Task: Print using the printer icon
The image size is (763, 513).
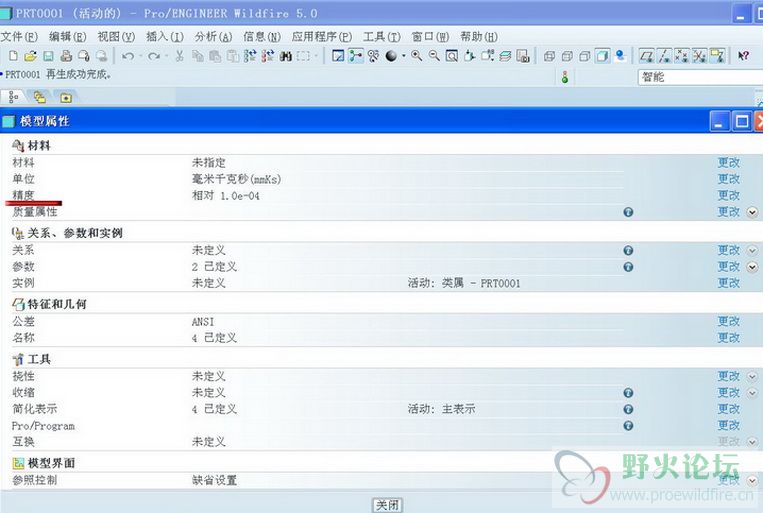Action: click(x=66, y=56)
